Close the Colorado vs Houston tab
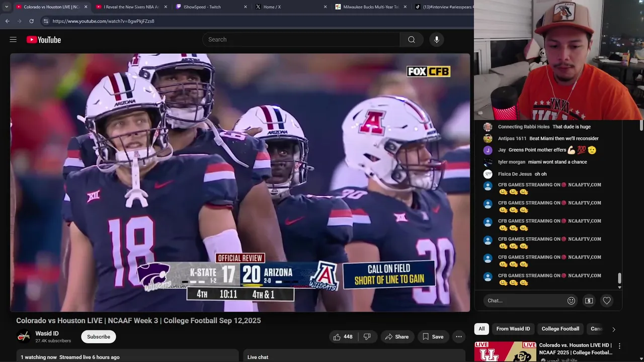The height and width of the screenshot is (362, 644). pyautogui.click(x=86, y=7)
